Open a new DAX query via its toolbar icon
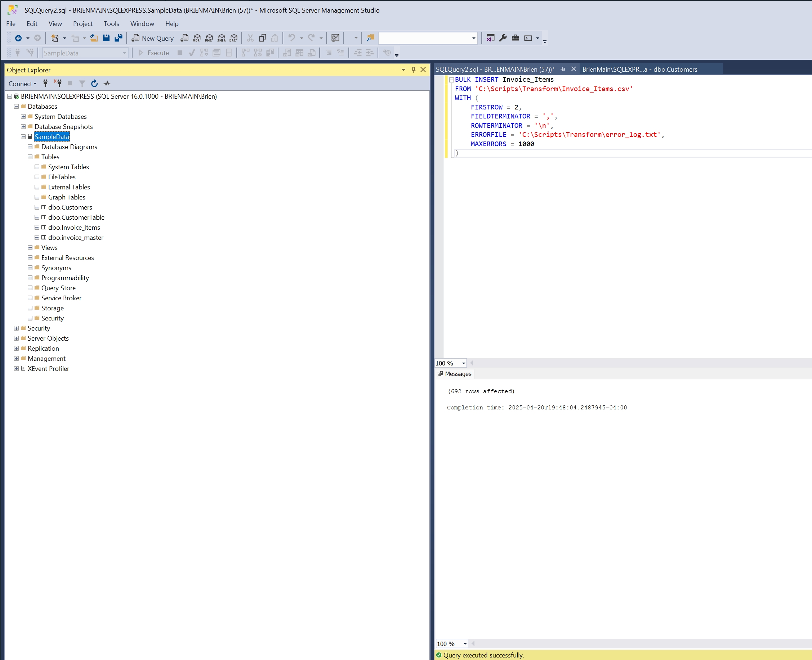Image resolution: width=812 pixels, height=660 pixels. click(x=232, y=38)
